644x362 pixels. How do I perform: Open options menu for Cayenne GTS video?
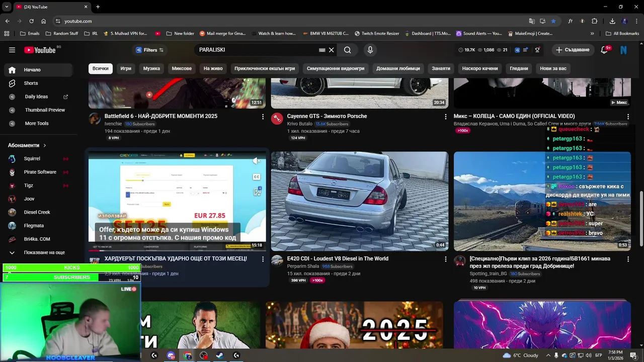[x=445, y=117]
